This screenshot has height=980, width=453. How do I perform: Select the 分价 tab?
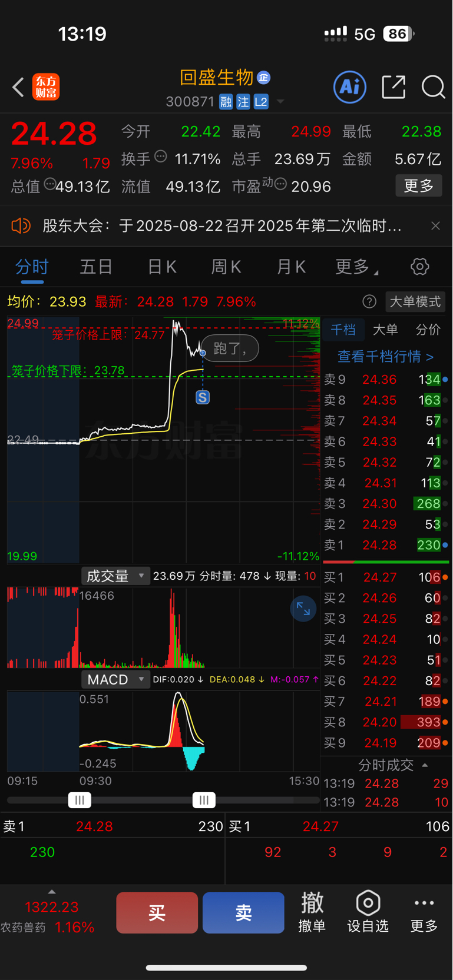428,330
